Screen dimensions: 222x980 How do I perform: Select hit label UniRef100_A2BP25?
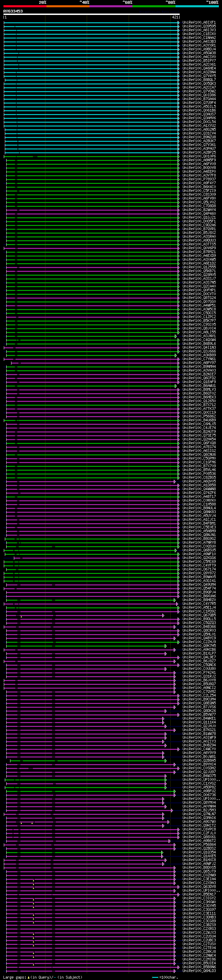click(199, 152)
